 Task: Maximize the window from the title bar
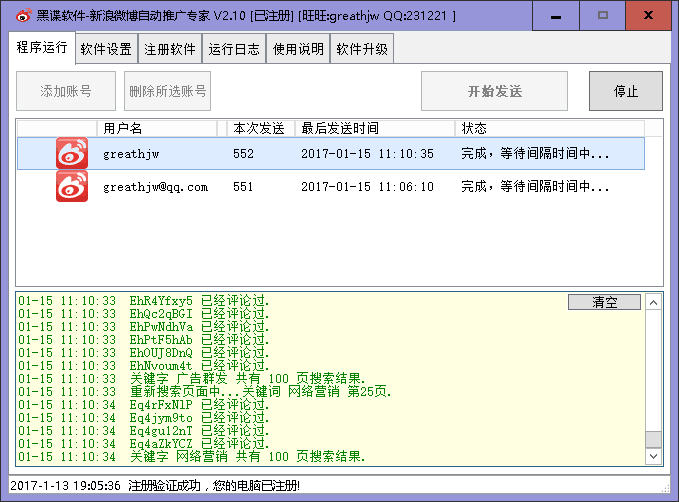[603, 16]
